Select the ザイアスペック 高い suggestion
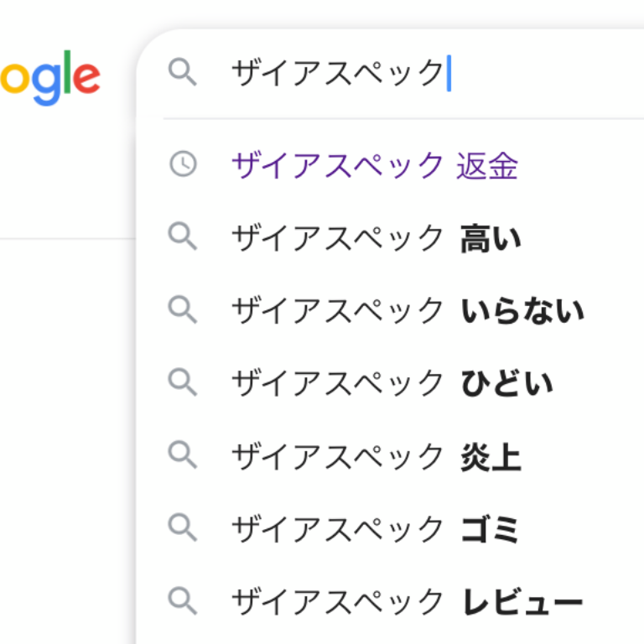This screenshot has width=644, height=644. click(390, 238)
